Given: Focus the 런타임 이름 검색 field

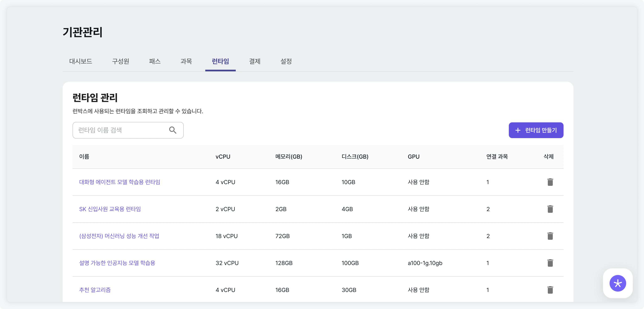Looking at the screenshot, I should point(128,130).
